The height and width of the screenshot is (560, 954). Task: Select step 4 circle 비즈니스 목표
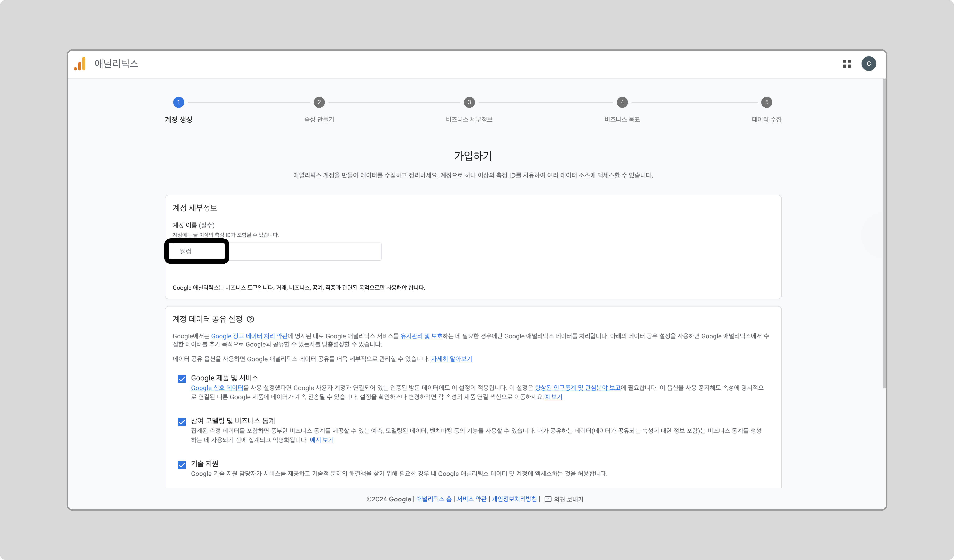[622, 102]
